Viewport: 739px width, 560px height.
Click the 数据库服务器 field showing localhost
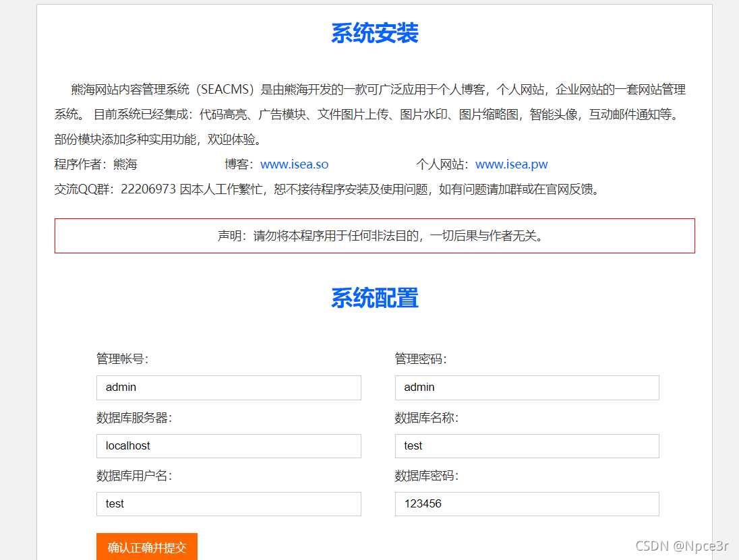[x=229, y=445]
